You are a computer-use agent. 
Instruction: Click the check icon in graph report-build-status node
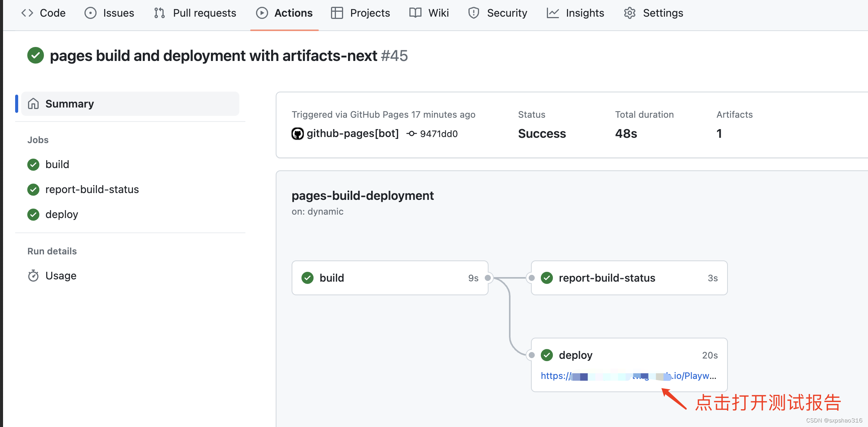pyautogui.click(x=547, y=278)
